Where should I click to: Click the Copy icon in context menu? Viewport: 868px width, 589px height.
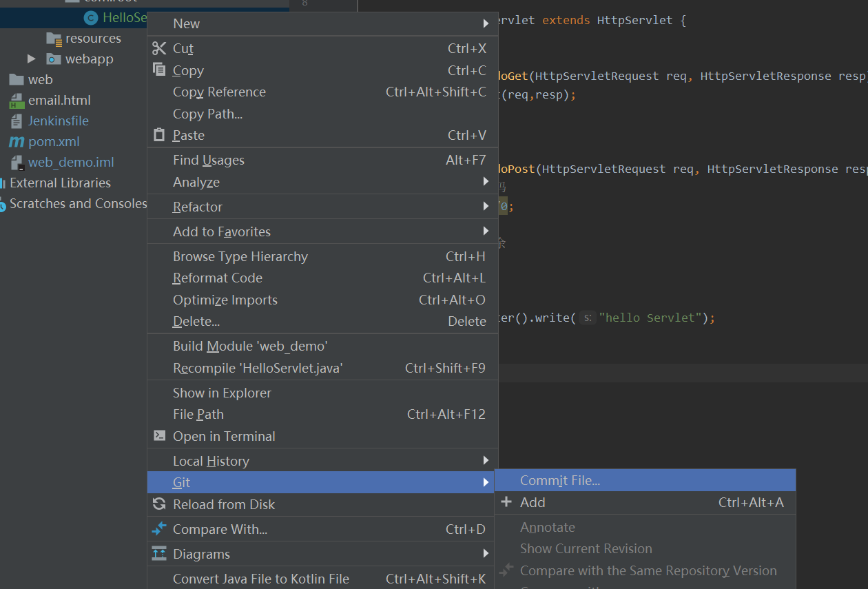click(159, 70)
